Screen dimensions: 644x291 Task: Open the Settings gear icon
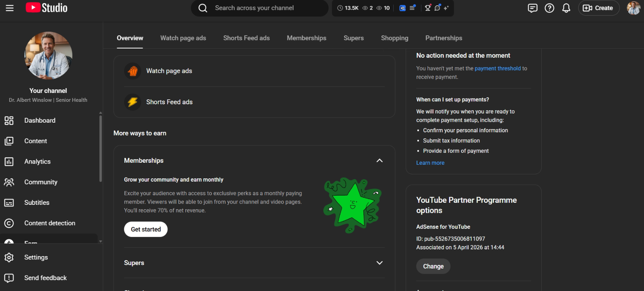coord(9,257)
